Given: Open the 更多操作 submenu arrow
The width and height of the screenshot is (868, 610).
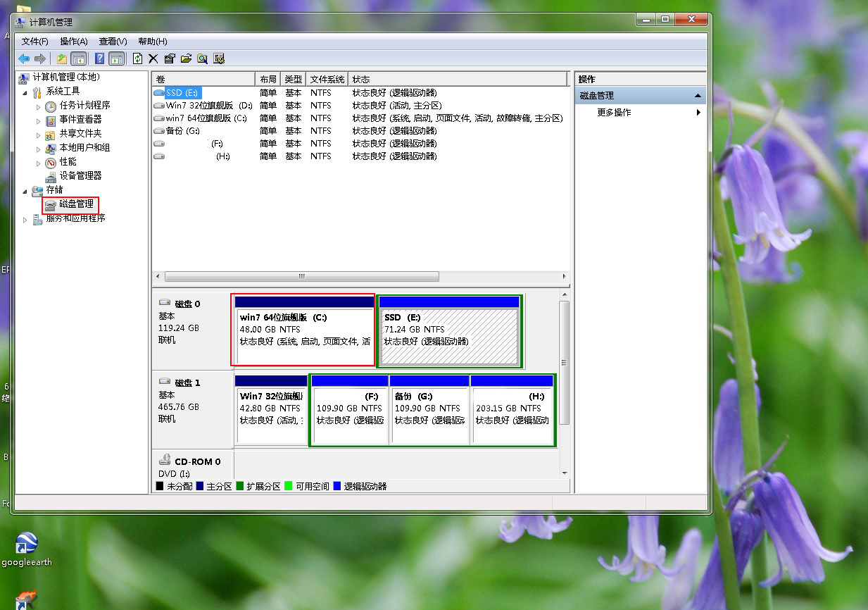Looking at the screenshot, I should 698,111.
